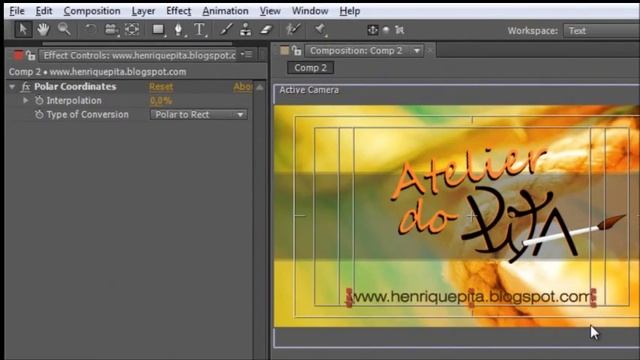
Task: Select the Rectangle shape tool
Action: [x=158, y=29]
